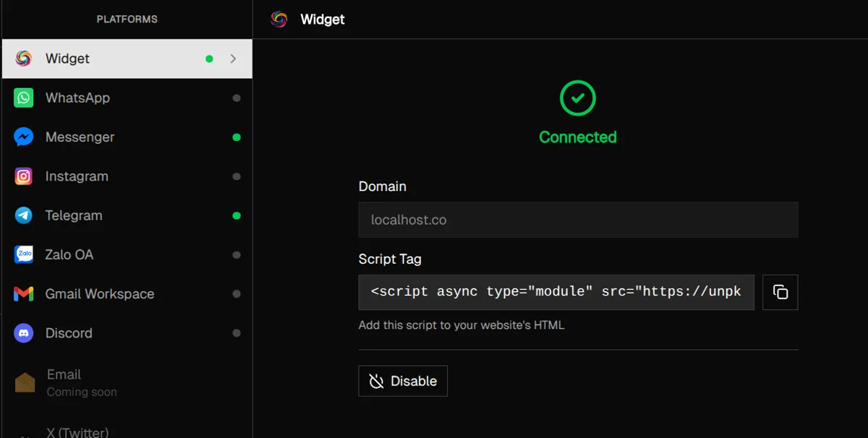Open the PLATFORMS section header
Screen dimensions: 868x438
(x=127, y=19)
